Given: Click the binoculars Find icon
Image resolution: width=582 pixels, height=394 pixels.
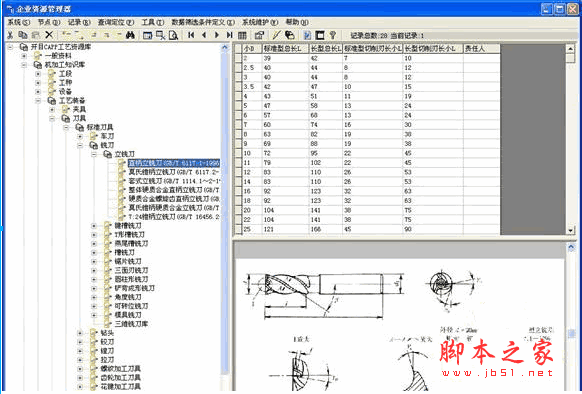Looking at the screenshot, I should click(x=130, y=35).
